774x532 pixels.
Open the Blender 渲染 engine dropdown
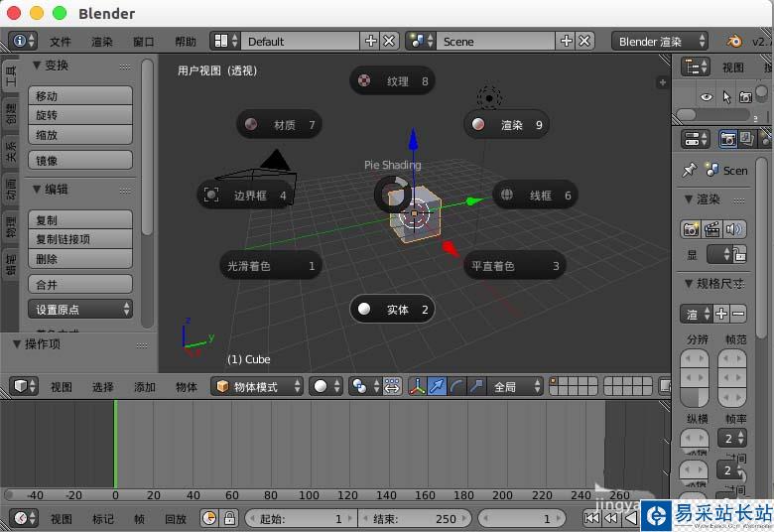click(660, 42)
